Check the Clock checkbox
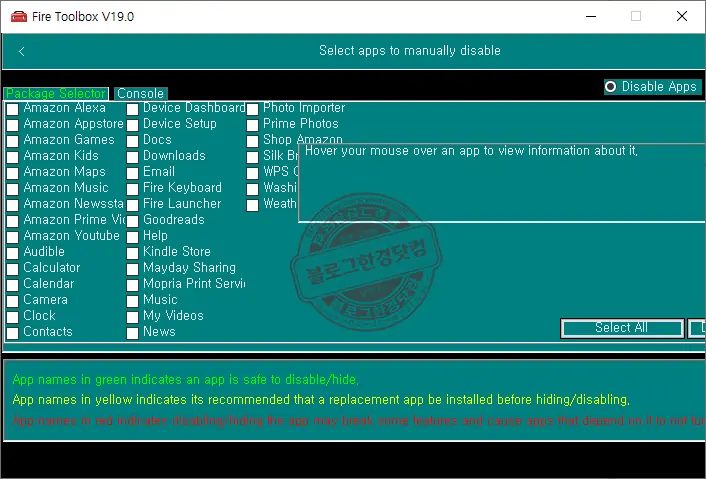The width and height of the screenshot is (706, 479). click(13, 316)
